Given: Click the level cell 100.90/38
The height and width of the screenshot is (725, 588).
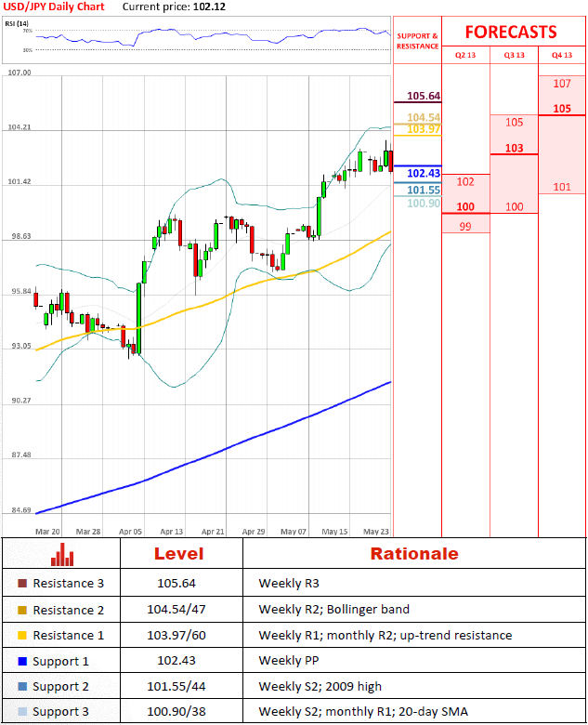Looking at the screenshot, I should coord(176,712).
